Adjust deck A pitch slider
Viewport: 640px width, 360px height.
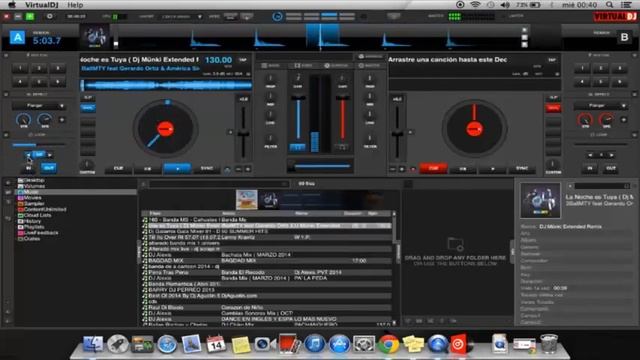[x=243, y=133]
